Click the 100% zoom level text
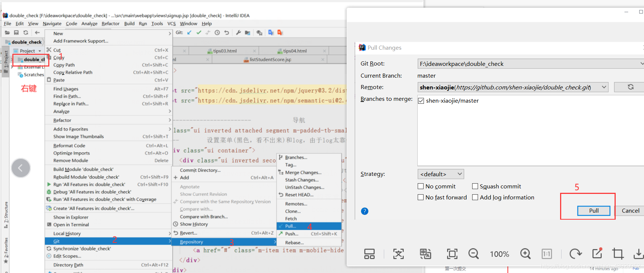Viewport: 644px width, 273px height. point(499,254)
